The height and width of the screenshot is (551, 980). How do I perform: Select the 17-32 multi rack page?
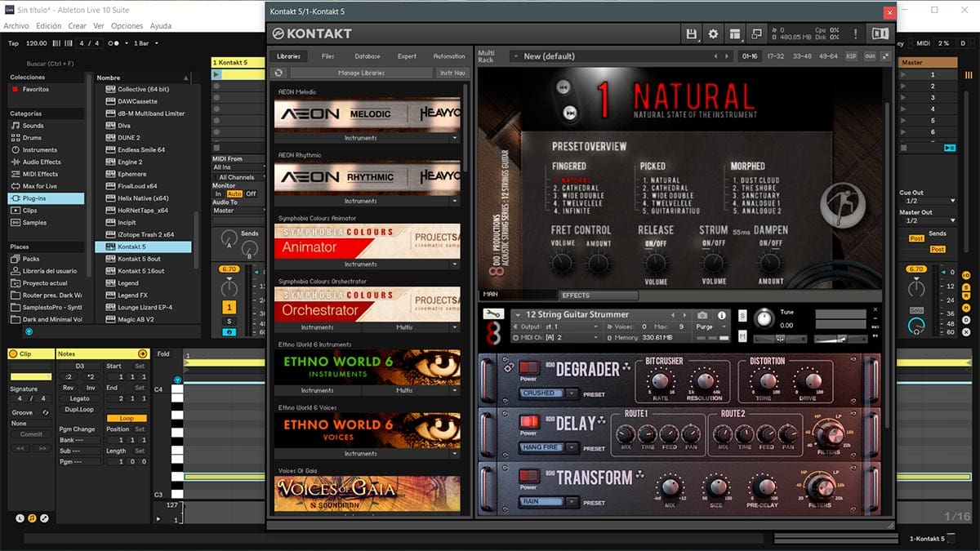777,56
